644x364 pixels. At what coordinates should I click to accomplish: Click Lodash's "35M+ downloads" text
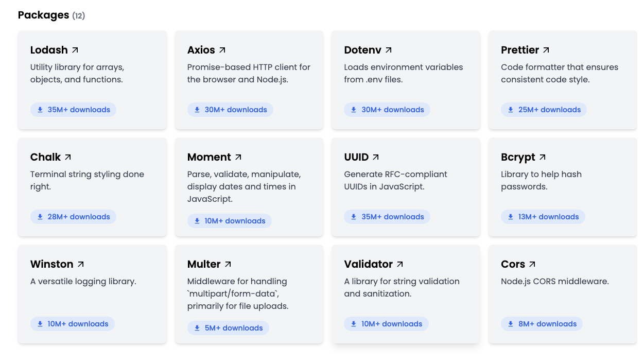click(x=79, y=110)
